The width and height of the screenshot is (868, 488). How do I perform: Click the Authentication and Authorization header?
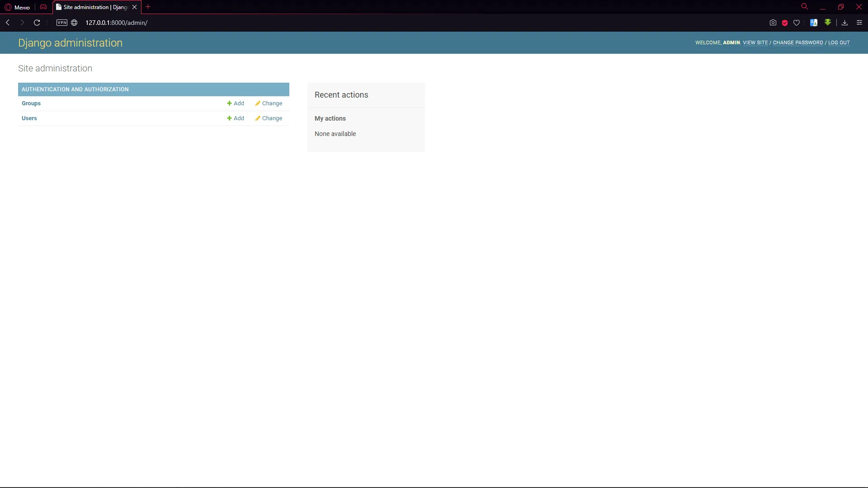(75, 89)
